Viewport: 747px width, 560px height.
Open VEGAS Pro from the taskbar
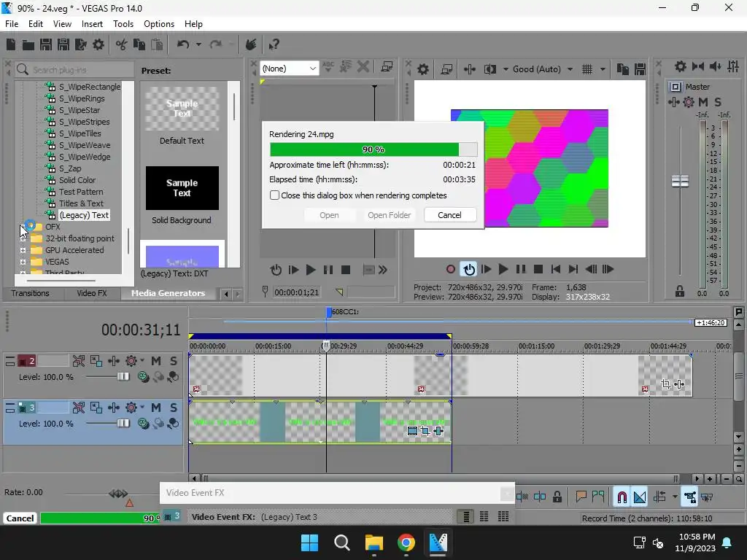(x=438, y=542)
